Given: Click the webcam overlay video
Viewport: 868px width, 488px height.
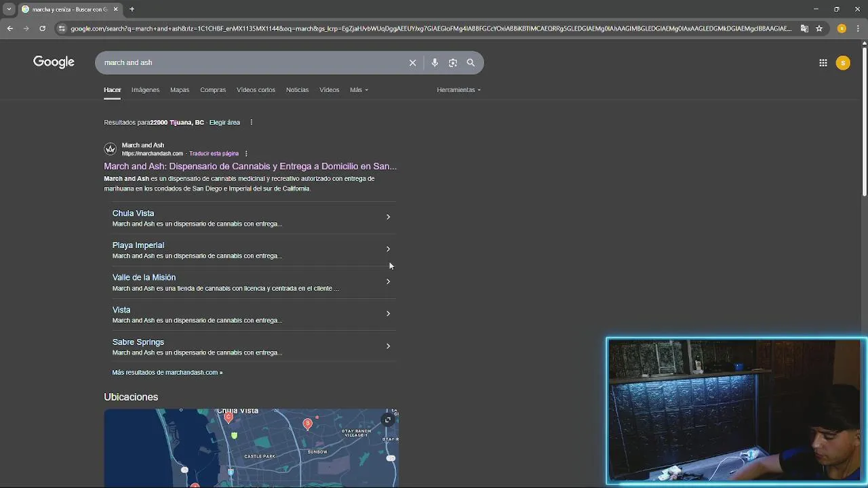Looking at the screenshot, I should [736, 411].
